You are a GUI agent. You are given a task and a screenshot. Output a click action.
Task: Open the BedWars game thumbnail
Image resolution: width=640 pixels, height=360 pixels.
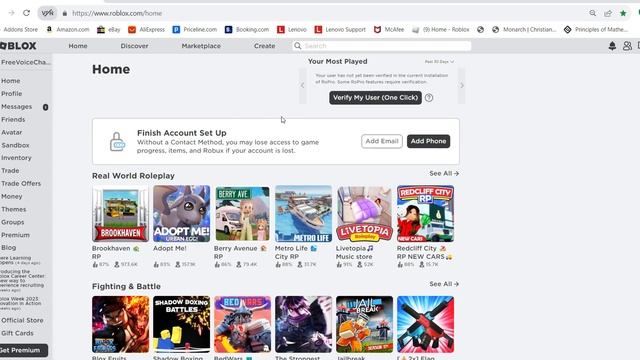(x=242, y=324)
